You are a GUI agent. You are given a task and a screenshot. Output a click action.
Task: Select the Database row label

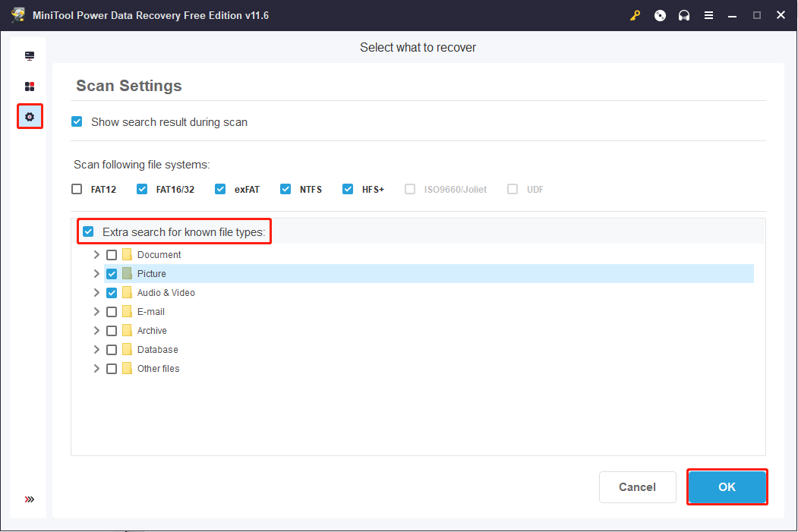pos(157,349)
